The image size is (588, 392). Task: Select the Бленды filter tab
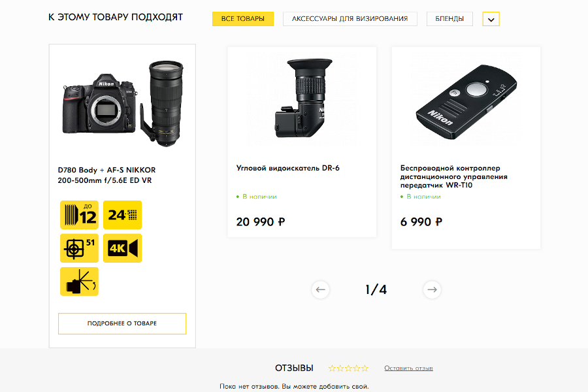point(449,19)
